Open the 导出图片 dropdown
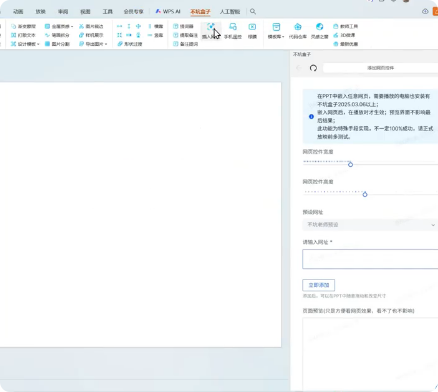Image resolution: width=438 pixels, height=392 pixels. tap(93, 44)
